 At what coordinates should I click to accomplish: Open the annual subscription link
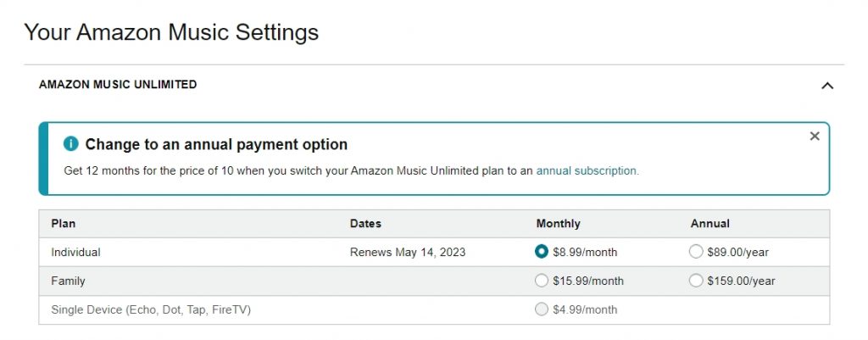(x=587, y=170)
